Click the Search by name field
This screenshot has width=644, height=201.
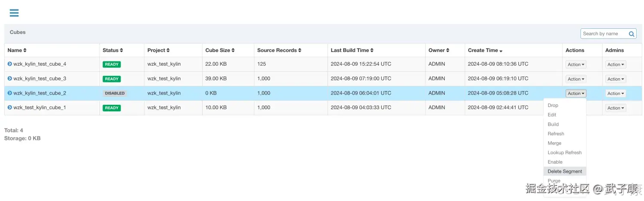[604, 33]
